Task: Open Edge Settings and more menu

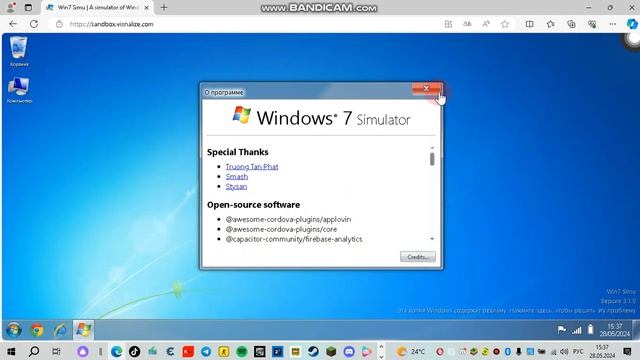Action: pyautogui.click(x=612, y=24)
